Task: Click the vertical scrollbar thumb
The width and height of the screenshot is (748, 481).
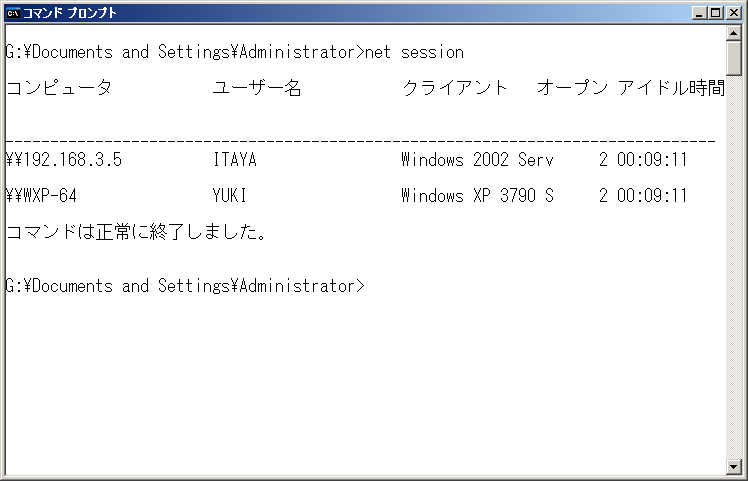Action: pos(734,58)
